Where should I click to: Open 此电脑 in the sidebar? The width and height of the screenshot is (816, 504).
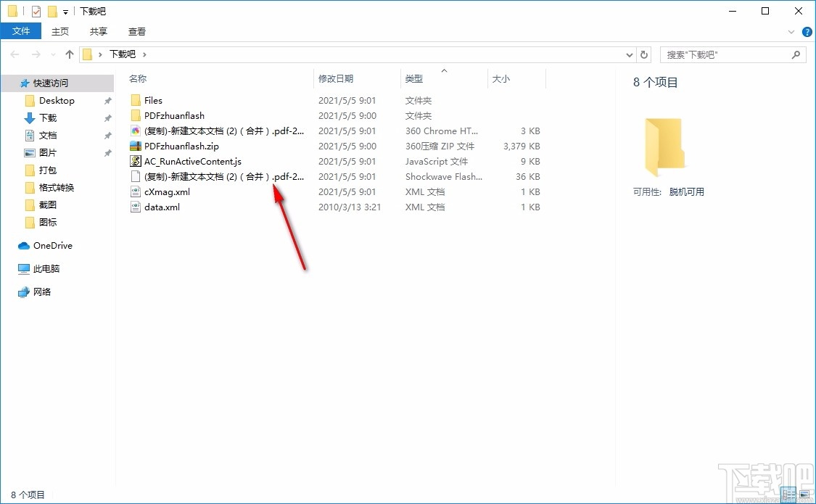(46, 268)
